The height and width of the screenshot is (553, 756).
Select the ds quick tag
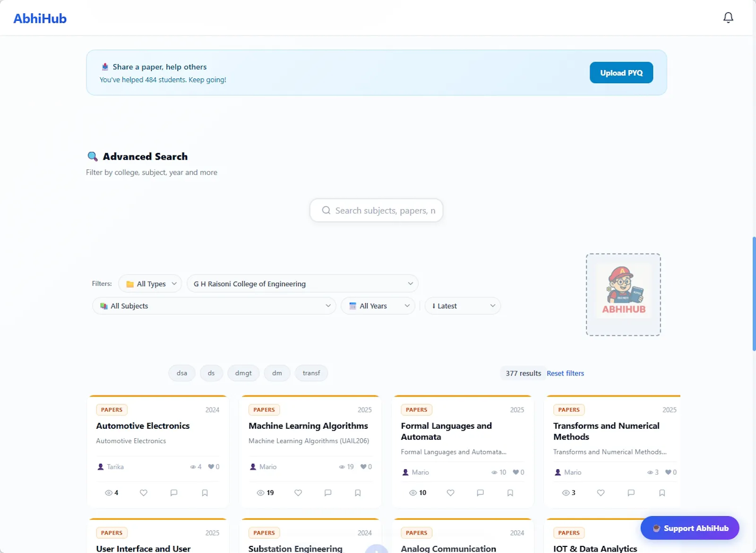point(211,373)
